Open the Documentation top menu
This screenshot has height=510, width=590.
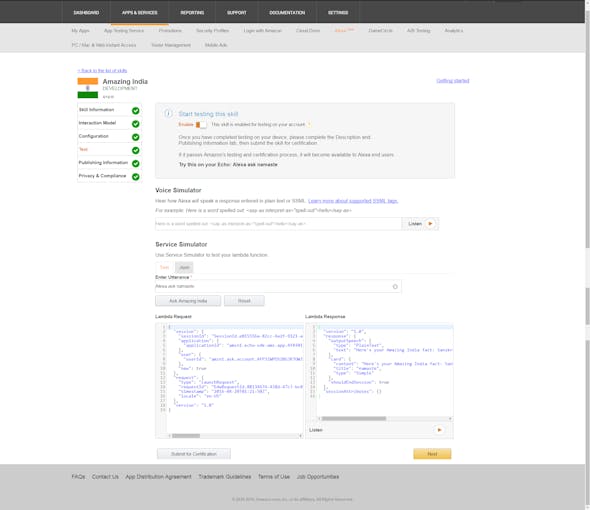287,12
